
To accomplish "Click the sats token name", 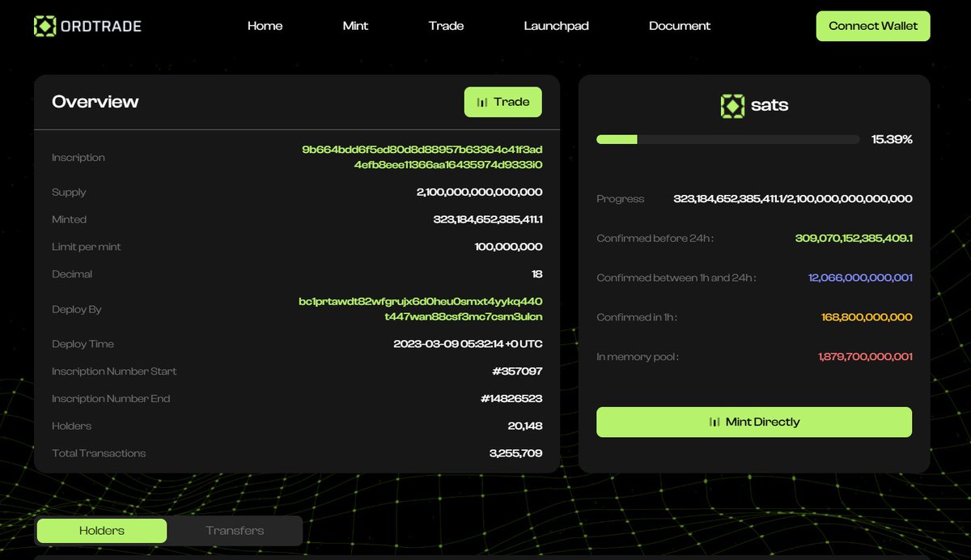I will coord(770,105).
